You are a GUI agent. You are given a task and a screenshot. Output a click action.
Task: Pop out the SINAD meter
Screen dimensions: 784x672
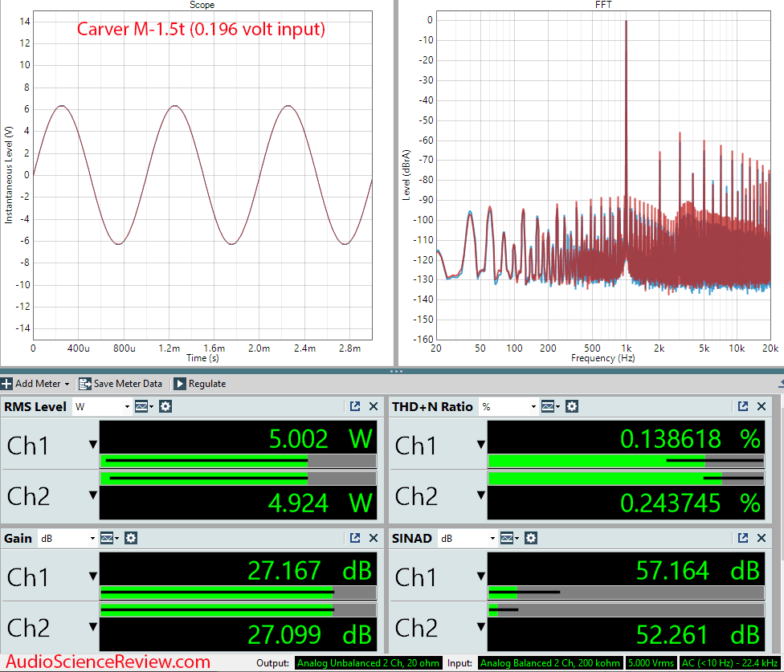point(743,538)
